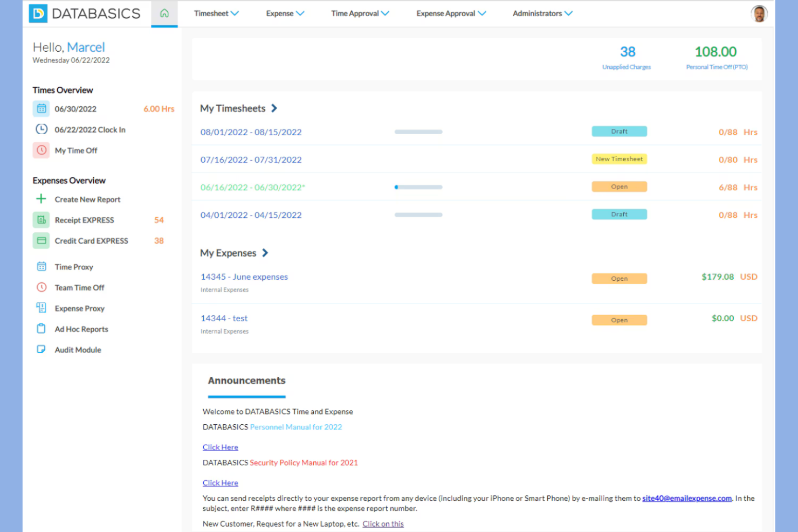
Task: Click the Personnel Manual for 2022 link
Action: [295, 426]
